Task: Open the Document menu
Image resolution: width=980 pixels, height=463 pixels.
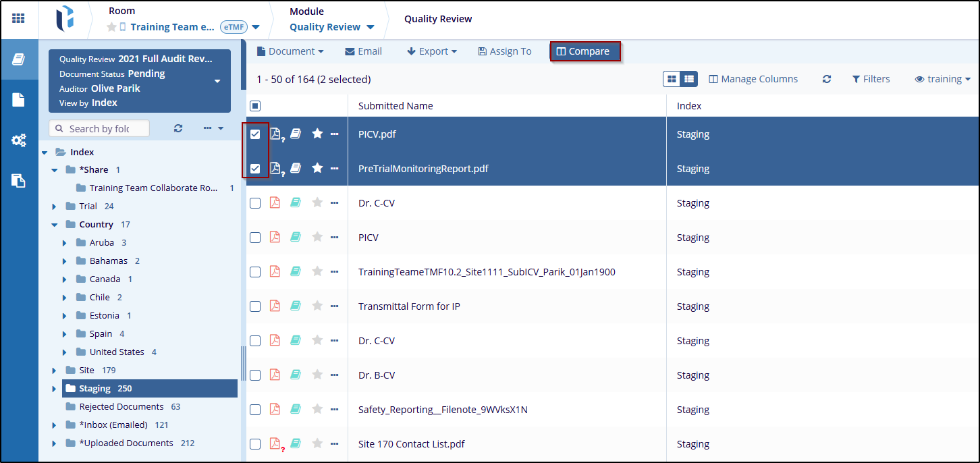Action: pyautogui.click(x=290, y=51)
